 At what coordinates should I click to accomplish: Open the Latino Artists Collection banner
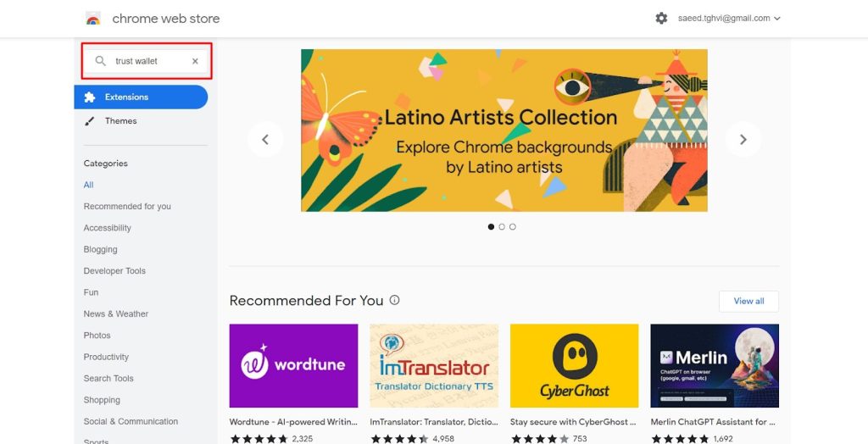[504, 130]
